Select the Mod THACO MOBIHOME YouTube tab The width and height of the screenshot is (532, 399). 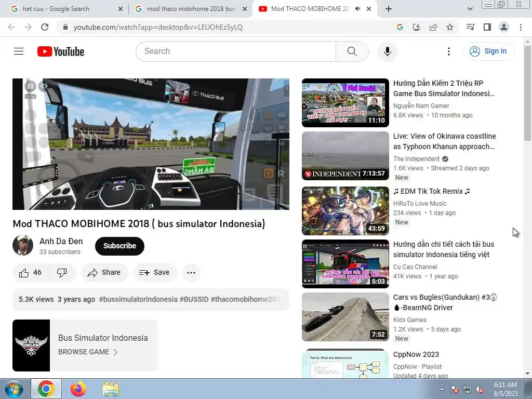tap(310, 9)
